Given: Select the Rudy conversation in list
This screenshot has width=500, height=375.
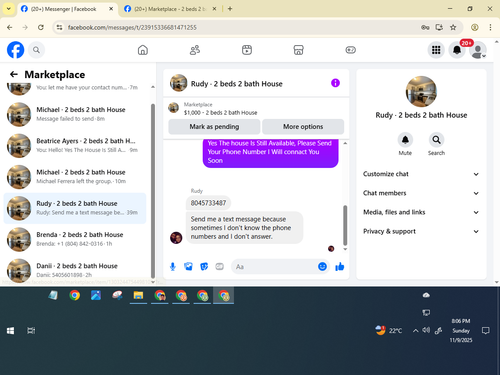Looking at the screenshot, I should coord(75,208).
